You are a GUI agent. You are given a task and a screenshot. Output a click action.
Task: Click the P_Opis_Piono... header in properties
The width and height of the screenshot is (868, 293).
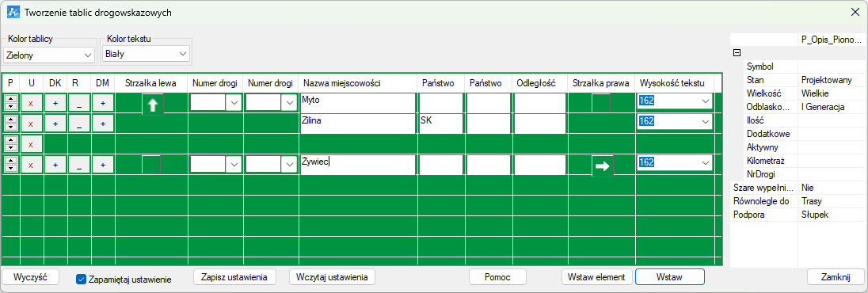tap(832, 40)
